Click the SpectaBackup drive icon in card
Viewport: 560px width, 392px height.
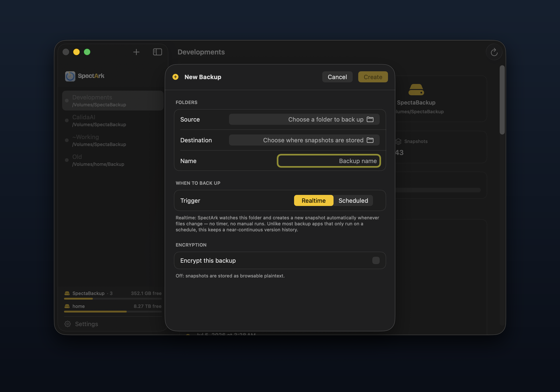tap(416, 90)
